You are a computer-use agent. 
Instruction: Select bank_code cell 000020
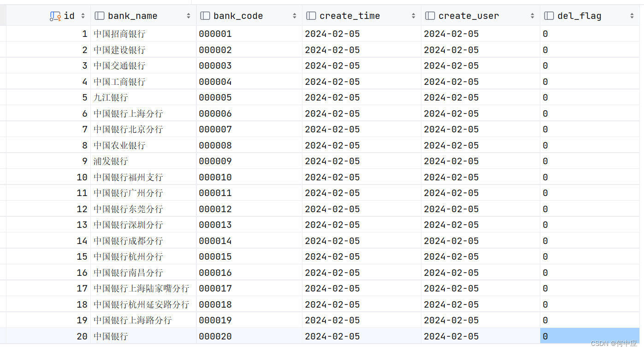pyautogui.click(x=249, y=336)
